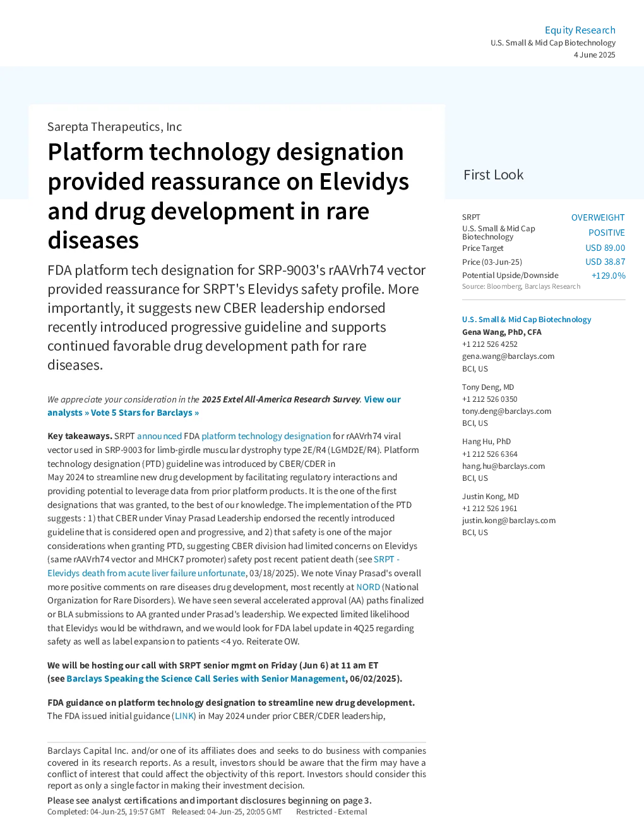
Task: Click 'Price Target' row label
Action: [x=483, y=248]
